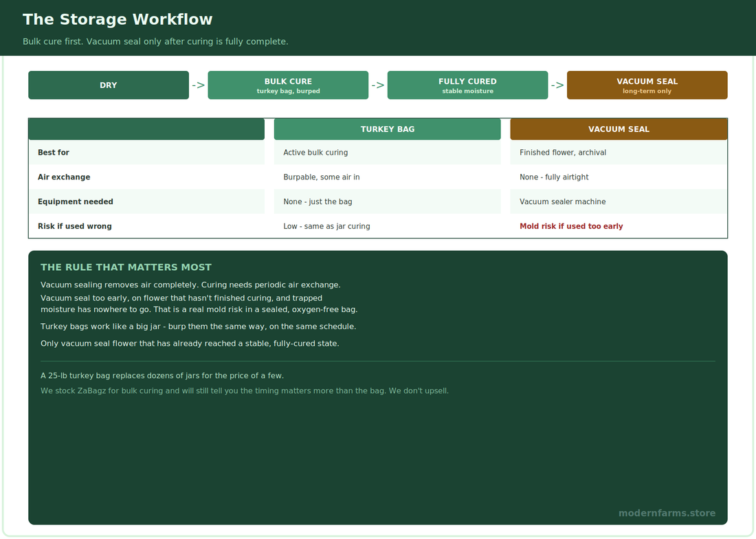Click the 'Equipment needed' row label
This screenshot has height=539, width=756.
pos(76,201)
